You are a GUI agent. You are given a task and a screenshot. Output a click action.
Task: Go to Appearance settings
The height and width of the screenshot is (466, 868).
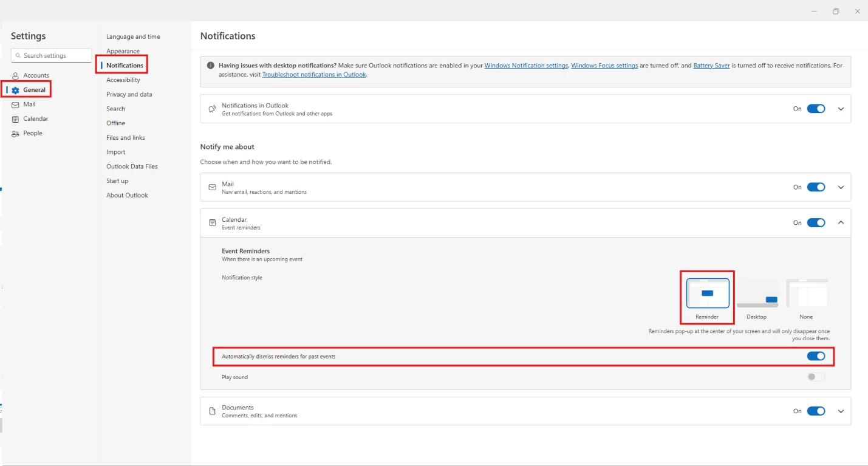[123, 51]
